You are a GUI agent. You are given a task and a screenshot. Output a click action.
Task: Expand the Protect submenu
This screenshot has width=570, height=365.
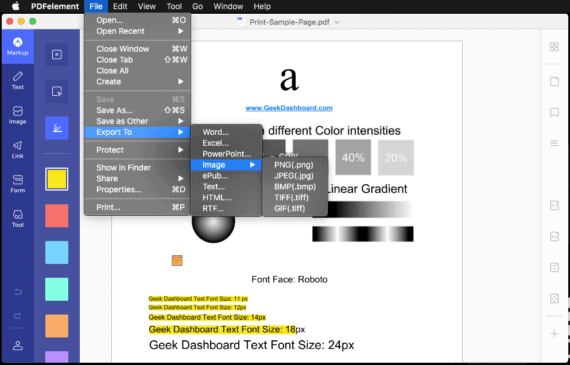tap(137, 150)
